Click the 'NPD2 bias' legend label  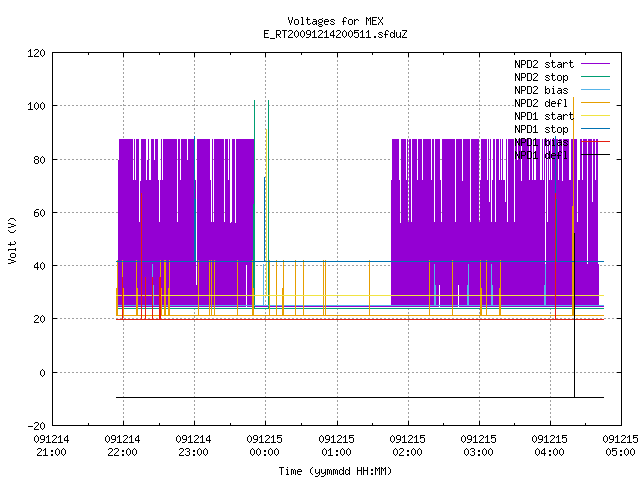click(x=541, y=90)
